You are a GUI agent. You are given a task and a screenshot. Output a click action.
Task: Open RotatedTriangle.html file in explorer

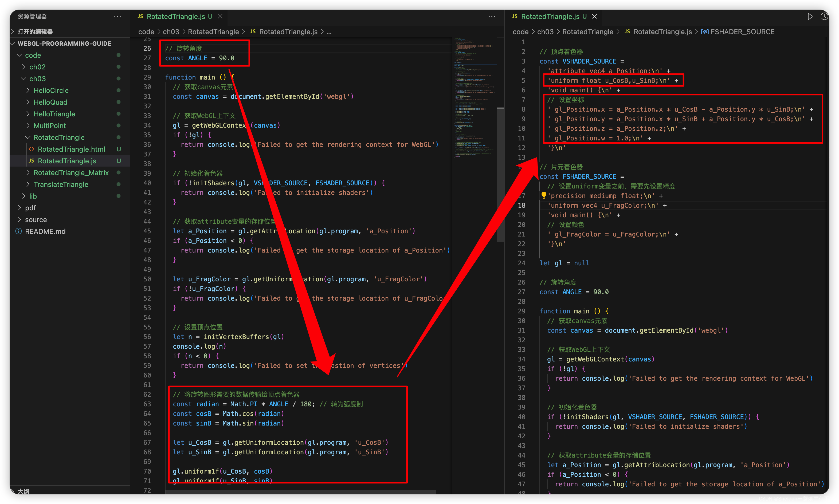pos(71,149)
